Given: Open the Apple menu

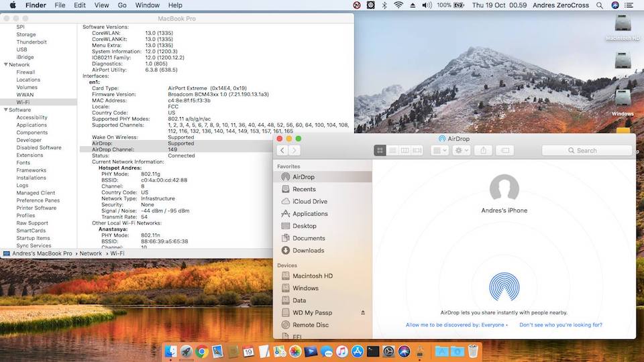Looking at the screenshot, I should point(12,5).
